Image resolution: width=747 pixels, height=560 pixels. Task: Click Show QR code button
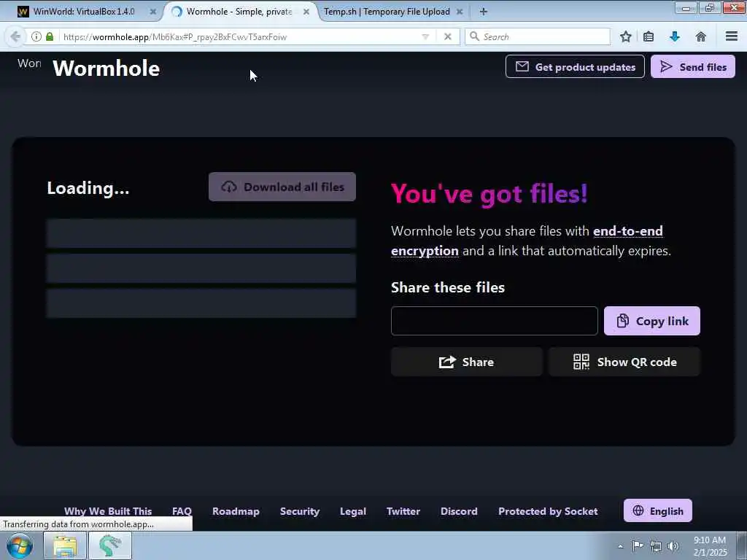624,362
